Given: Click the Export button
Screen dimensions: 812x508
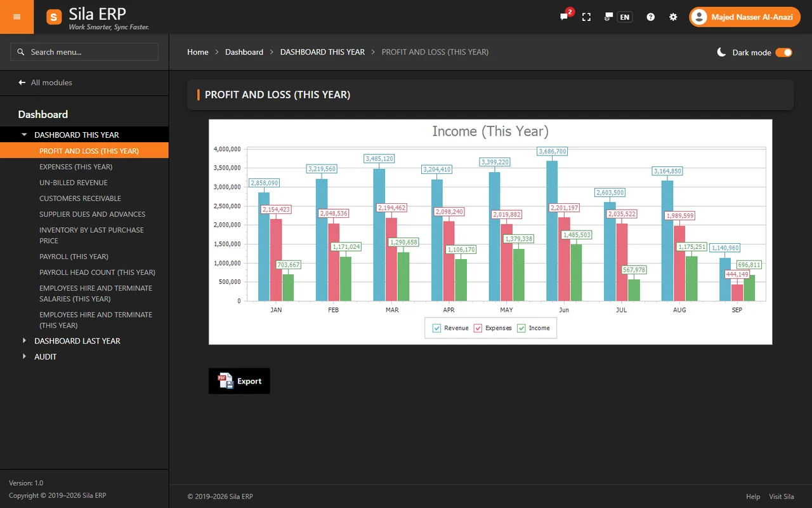Looking at the screenshot, I should click(239, 381).
